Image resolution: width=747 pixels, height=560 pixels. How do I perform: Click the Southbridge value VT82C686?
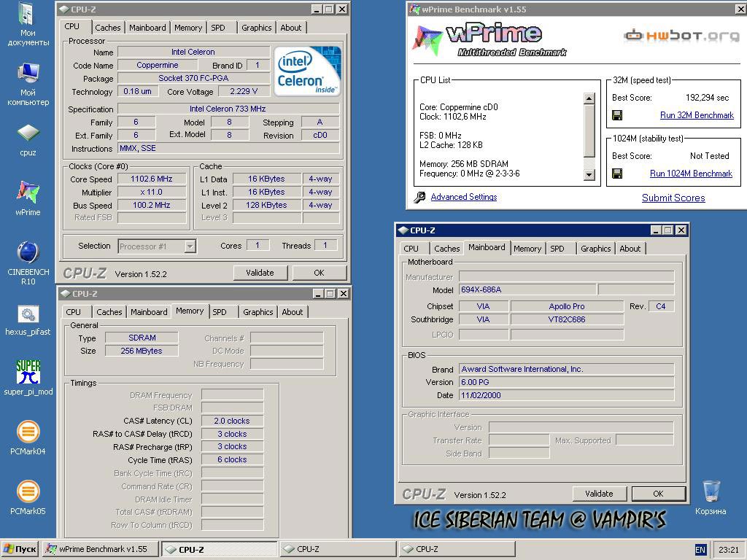[567, 319]
